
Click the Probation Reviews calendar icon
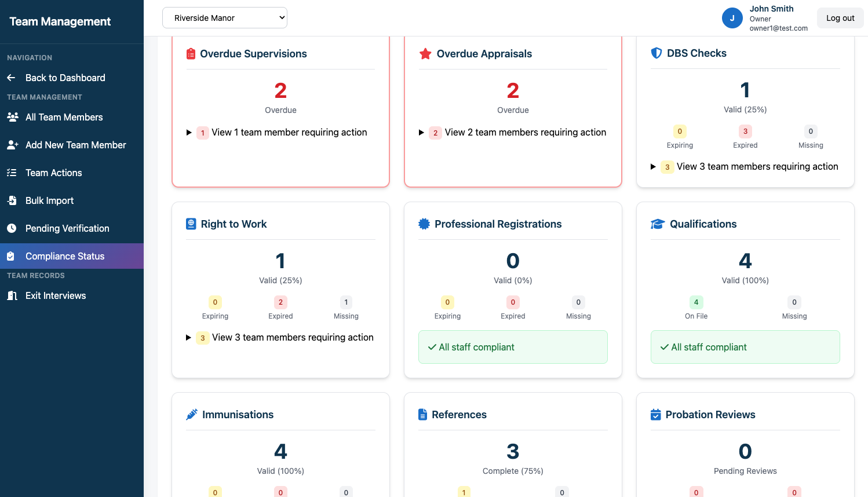click(656, 415)
